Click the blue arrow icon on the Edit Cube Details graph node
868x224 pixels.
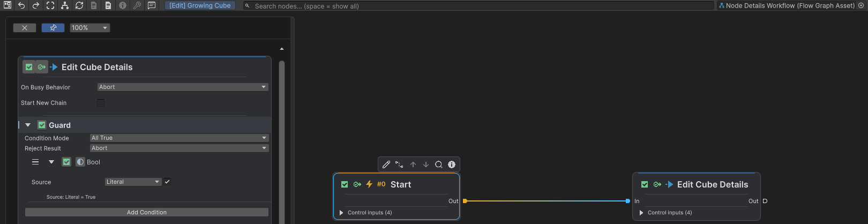(x=669, y=184)
